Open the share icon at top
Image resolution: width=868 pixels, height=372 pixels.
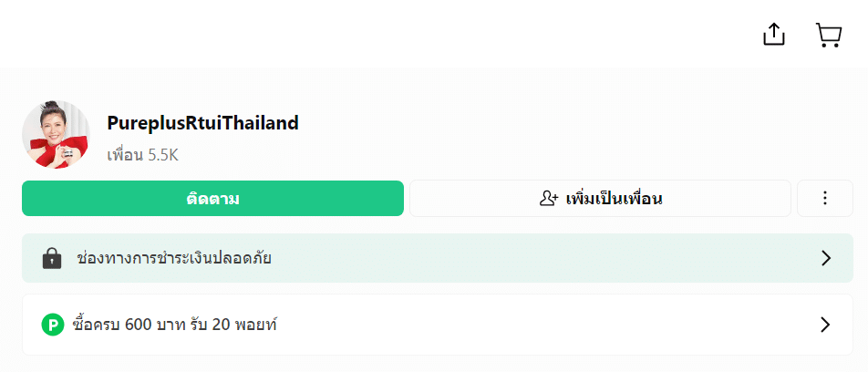click(x=774, y=35)
